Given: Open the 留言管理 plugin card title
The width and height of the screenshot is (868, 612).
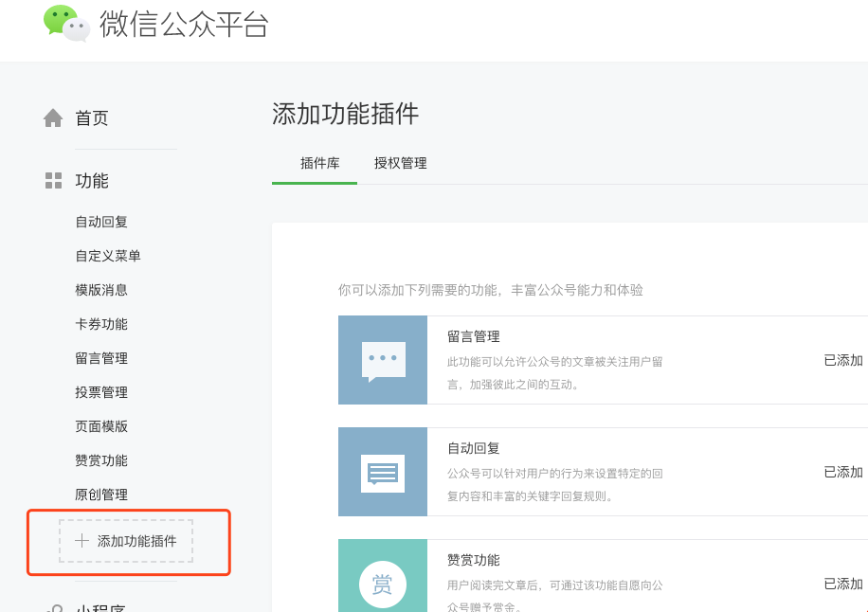Looking at the screenshot, I should pos(473,336).
